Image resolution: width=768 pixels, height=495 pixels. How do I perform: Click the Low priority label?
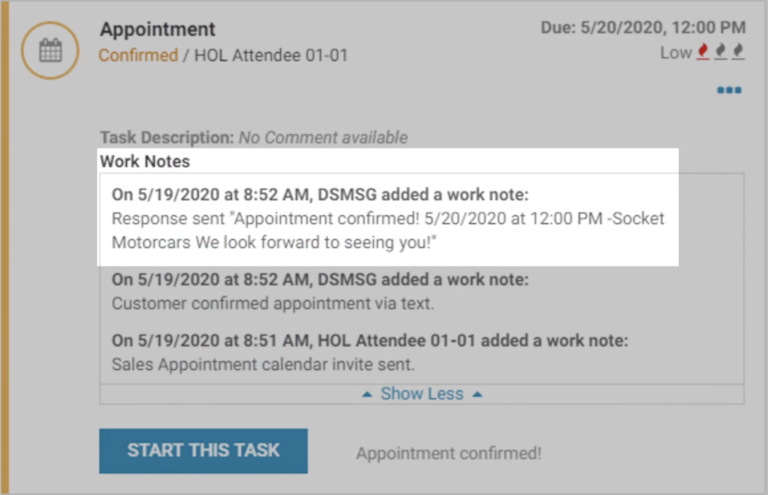click(x=675, y=53)
